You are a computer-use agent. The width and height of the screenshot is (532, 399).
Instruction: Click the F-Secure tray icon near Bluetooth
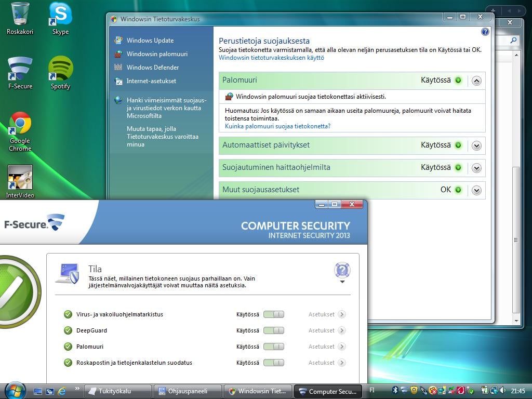pyautogui.click(x=404, y=390)
